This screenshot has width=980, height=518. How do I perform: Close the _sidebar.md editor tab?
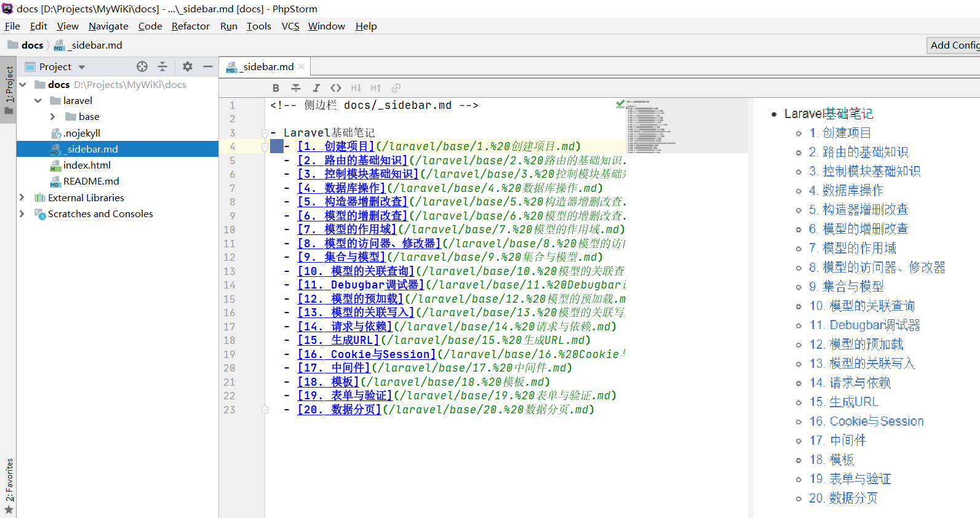pyautogui.click(x=301, y=66)
